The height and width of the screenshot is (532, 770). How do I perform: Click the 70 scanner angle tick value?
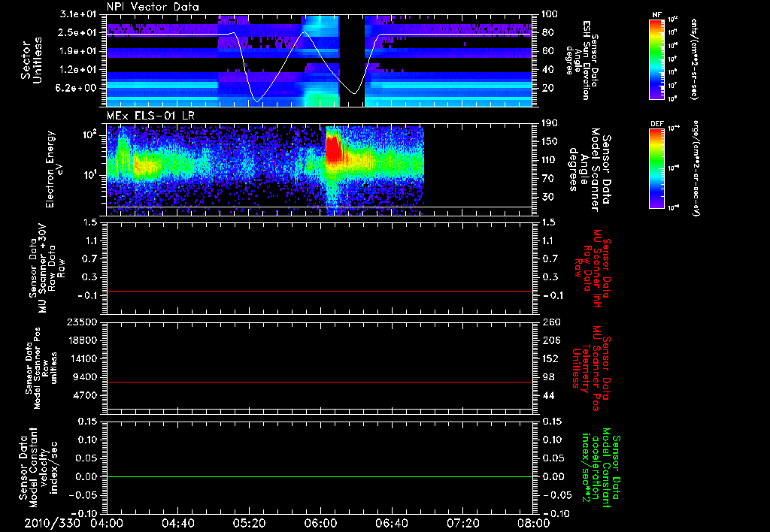[x=548, y=179]
